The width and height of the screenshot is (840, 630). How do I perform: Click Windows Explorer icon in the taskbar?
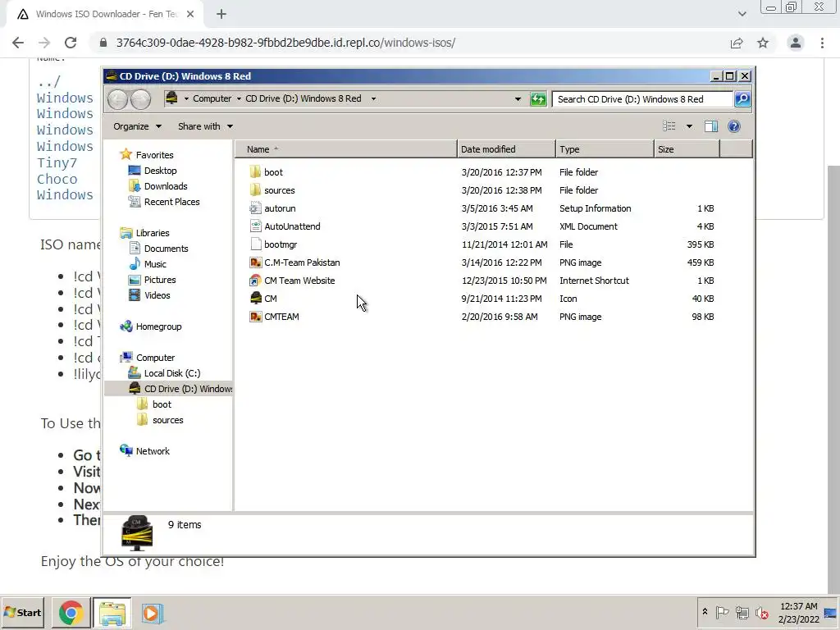click(x=112, y=613)
